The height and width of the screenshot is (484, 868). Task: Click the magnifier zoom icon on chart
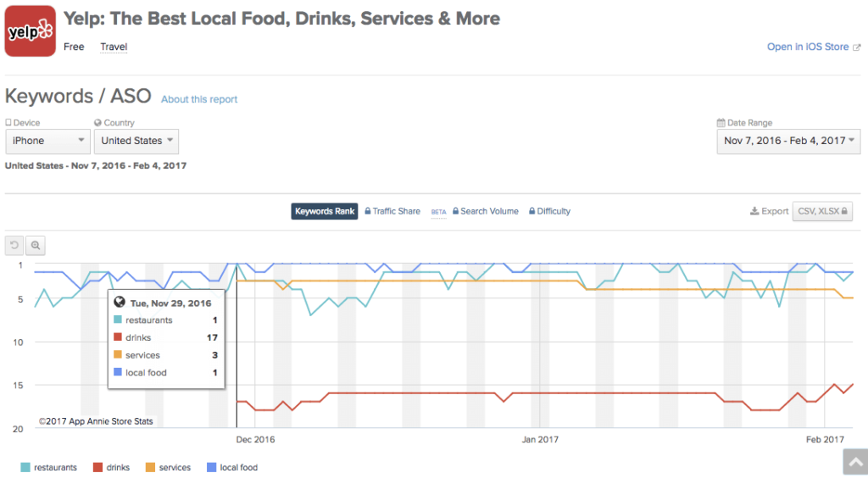point(36,246)
